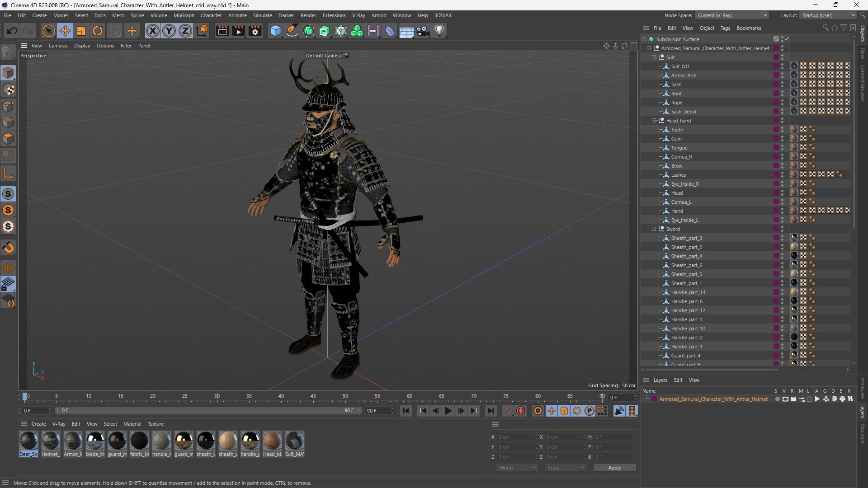Open material manager Texture menu

pyautogui.click(x=156, y=424)
